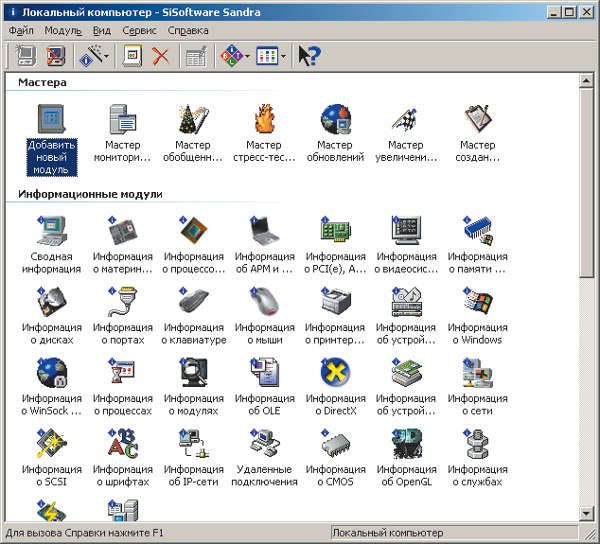Click the module window toolbar icon

click(x=132, y=56)
